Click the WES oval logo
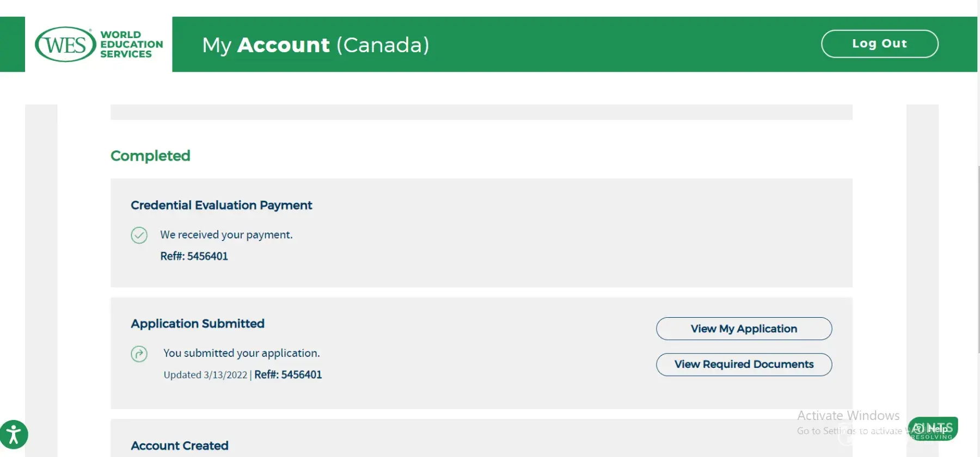980x457 pixels. coord(65,44)
